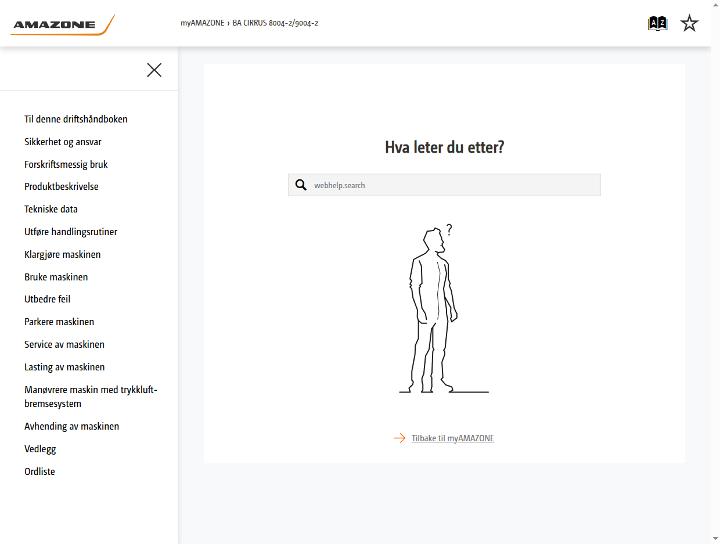Open Klargjøre maskinen menu entry
The height and width of the screenshot is (544, 720).
[x=62, y=254]
